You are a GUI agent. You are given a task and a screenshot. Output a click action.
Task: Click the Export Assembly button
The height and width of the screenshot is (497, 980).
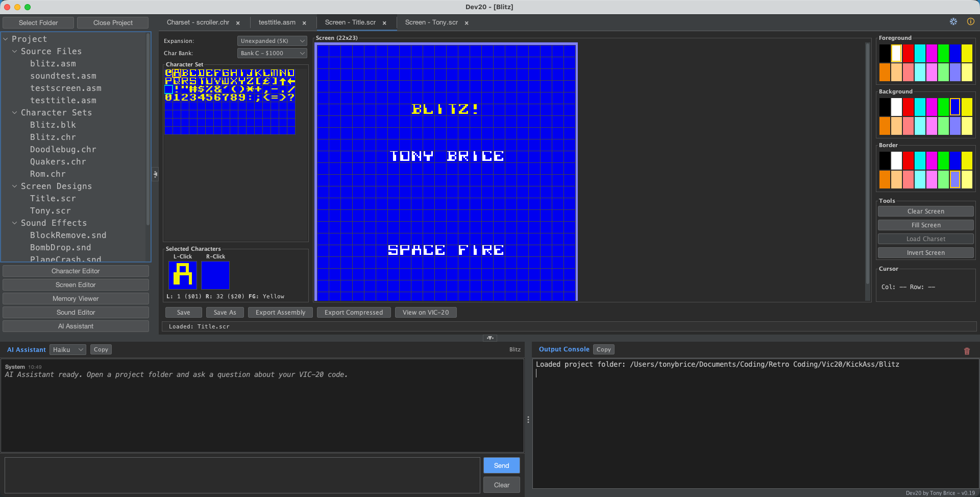pos(280,312)
